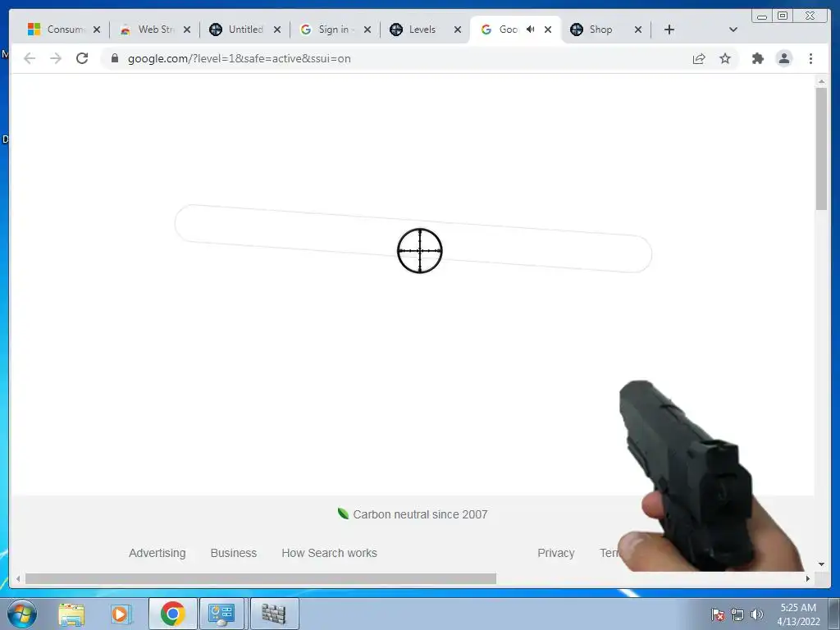Open the clock showing 5:25 AM
This screenshot has height=630, width=840.
pos(798,614)
